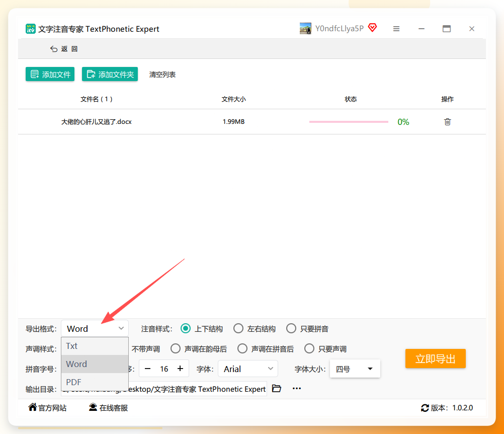
Task: Select PDF export format option
Action: [x=95, y=382]
